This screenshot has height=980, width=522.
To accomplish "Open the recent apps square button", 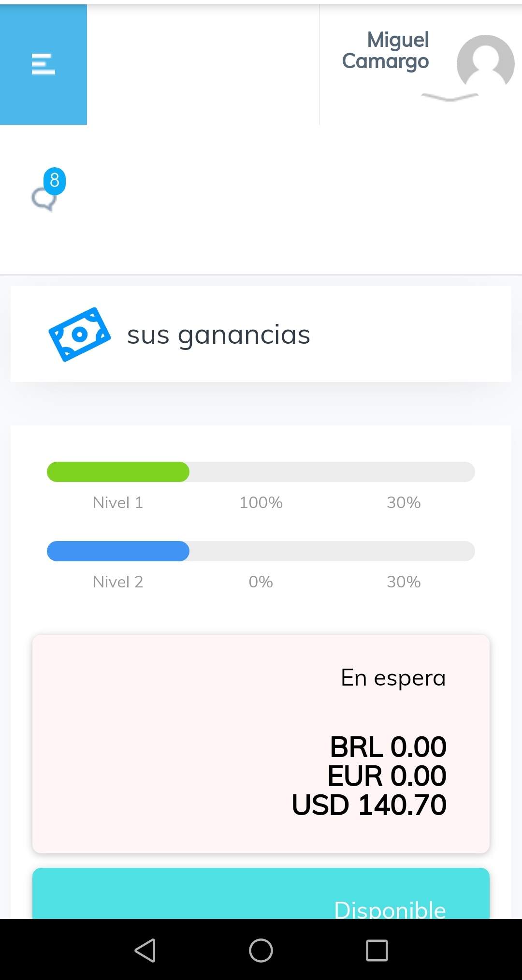I will [377, 950].
